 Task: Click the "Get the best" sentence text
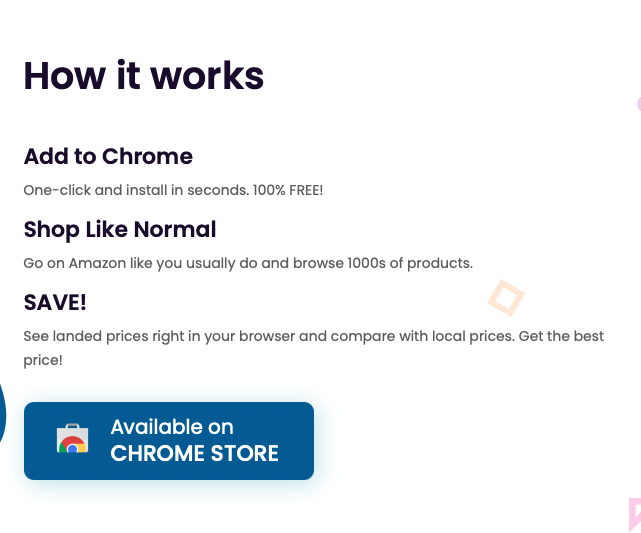pyautogui.click(x=561, y=336)
